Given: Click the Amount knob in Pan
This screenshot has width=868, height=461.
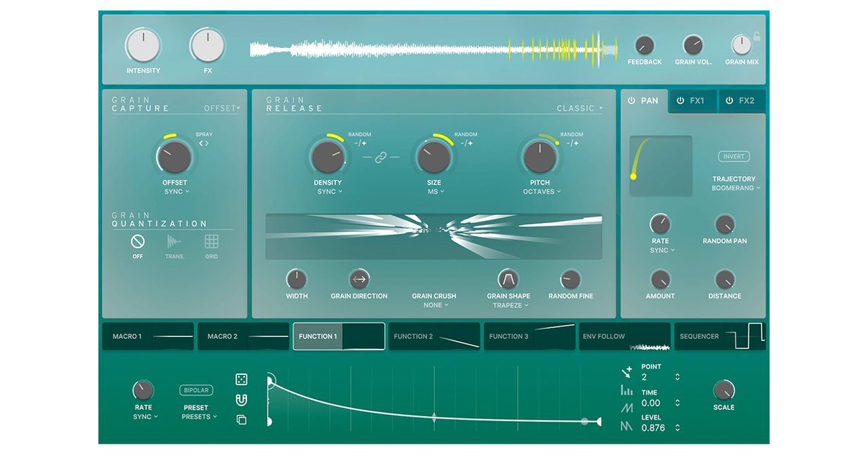Looking at the screenshot, I should pyautogui.click(x=660, y=279).
